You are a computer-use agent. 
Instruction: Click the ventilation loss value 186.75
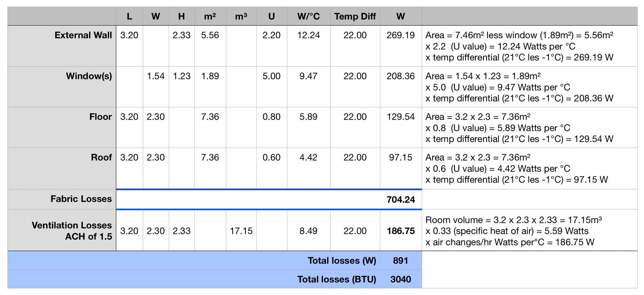click(400, 231)
